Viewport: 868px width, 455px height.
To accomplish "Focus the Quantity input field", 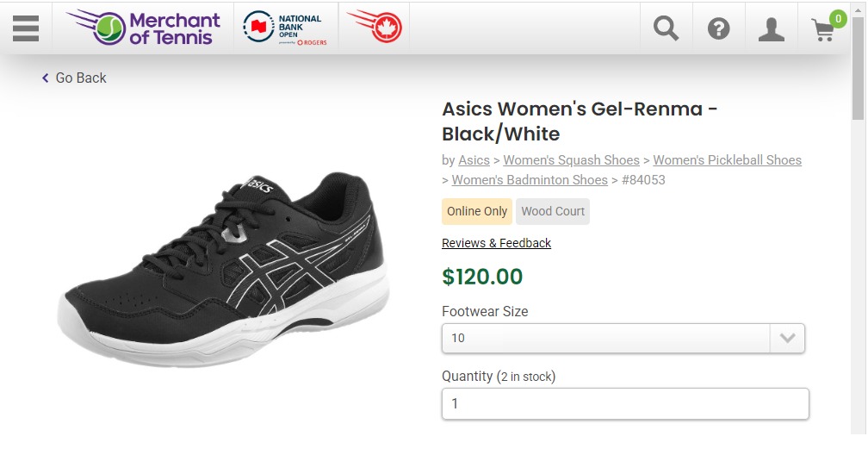I will coord(625,403).
